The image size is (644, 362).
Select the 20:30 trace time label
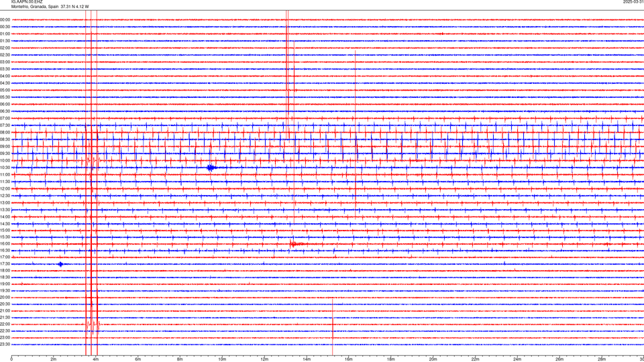(5, 304)
